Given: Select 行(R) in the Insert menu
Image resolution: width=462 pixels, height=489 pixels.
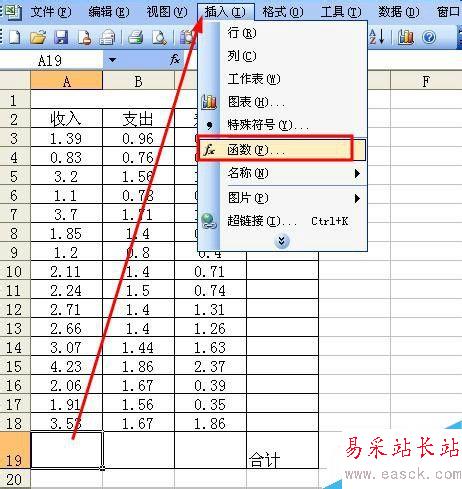Looking at the screenshot, I should 282,33.
